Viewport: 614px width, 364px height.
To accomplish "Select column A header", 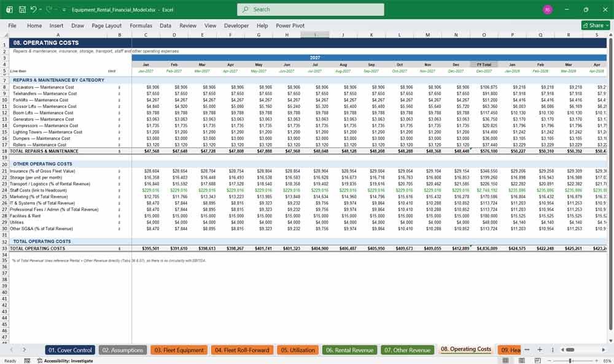I will click(x=58, y=35).
